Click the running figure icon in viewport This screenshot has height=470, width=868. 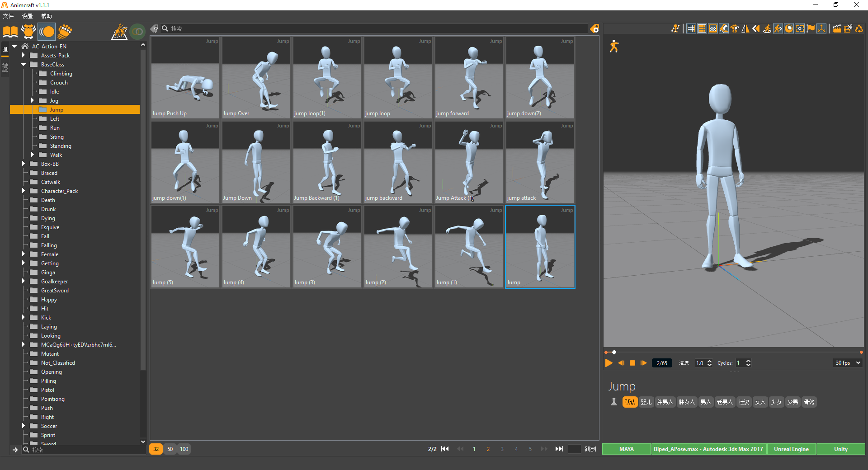coord(613,46)
